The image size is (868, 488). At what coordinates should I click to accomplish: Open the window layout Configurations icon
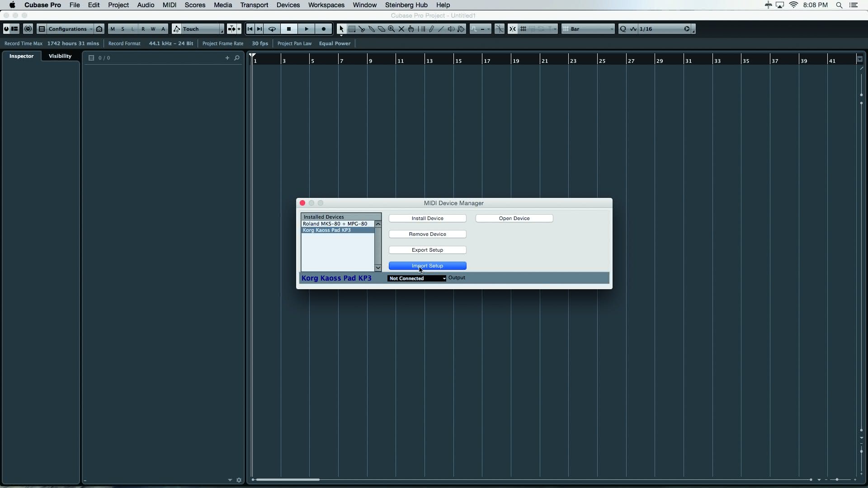[42, 29]
